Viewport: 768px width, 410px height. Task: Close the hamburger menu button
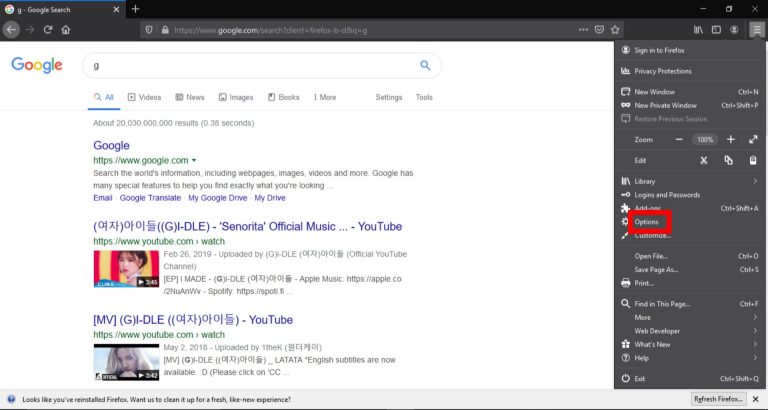coord(757,30)
